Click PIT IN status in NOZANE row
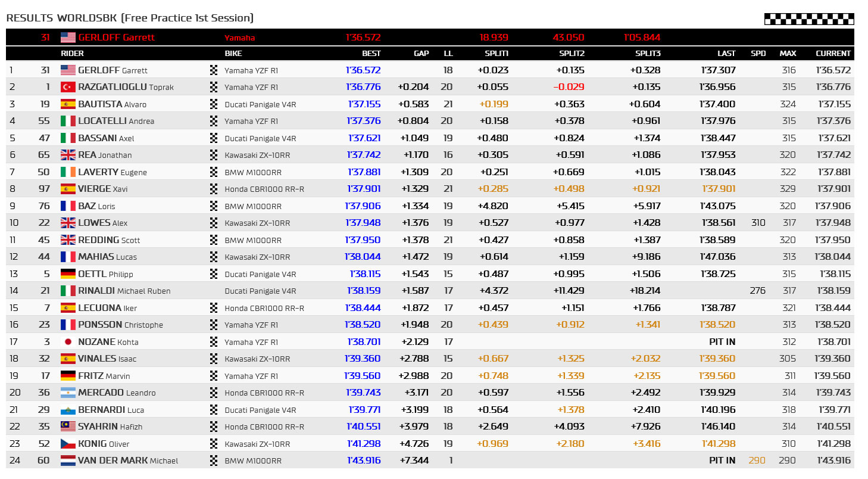Viewport: 868px width, 479px height. click(x=722, y=342)
